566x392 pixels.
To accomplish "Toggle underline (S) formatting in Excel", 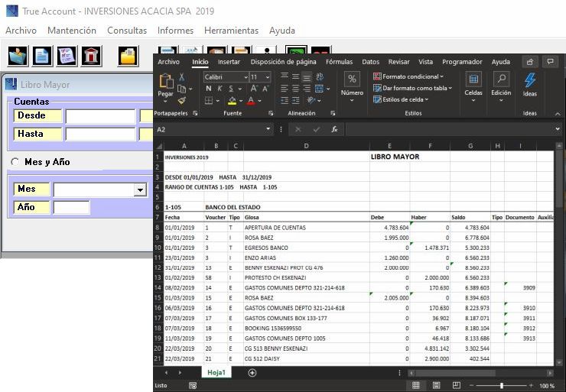I will pos(231,89).
